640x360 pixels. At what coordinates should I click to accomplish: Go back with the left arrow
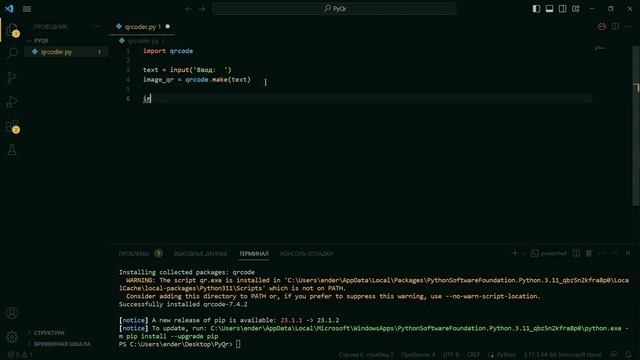[188, 9]
